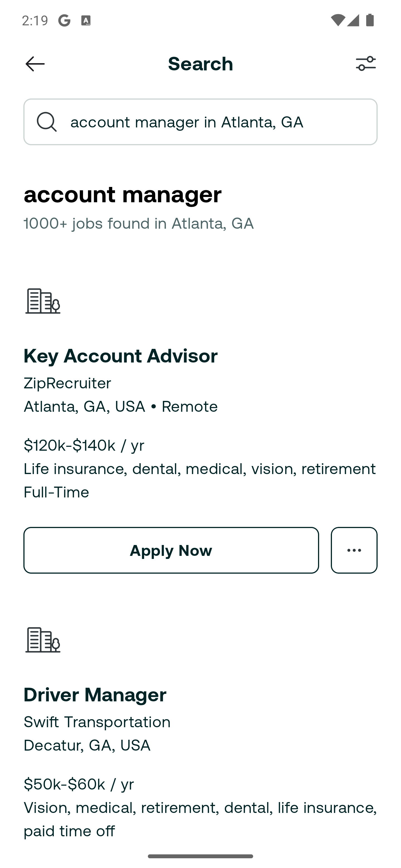Tap the keyboard indicator icon in status bar
401x868 pixels.
(x=86, y=21)
